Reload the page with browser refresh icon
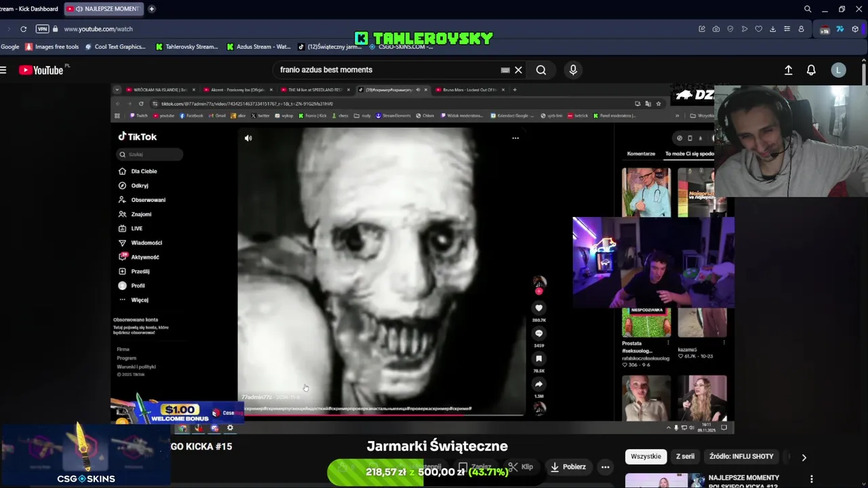The width and height of the screenshot is (868, 488). point(23,29)
